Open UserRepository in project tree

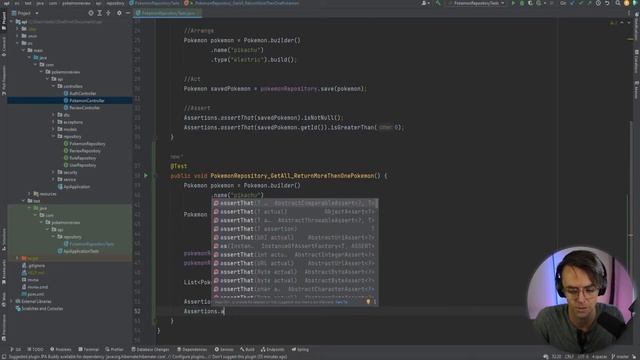click(x=80, y=165)
